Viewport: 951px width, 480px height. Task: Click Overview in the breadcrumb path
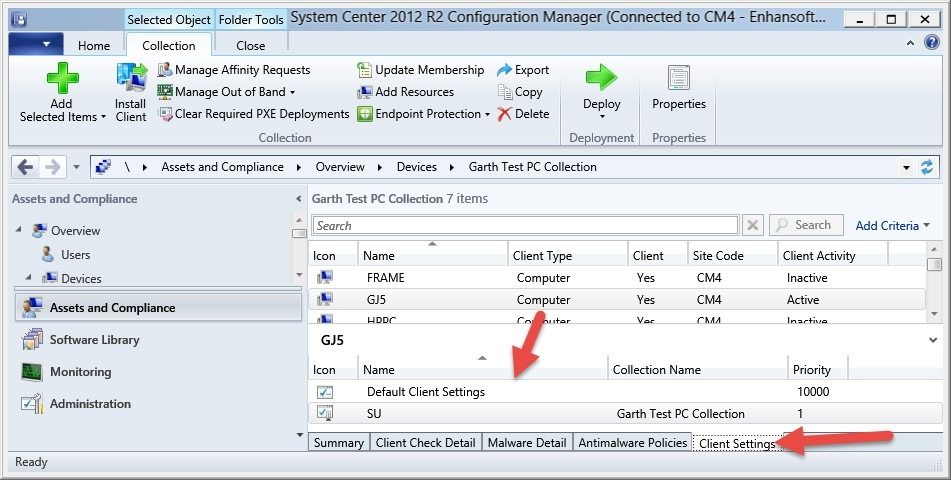coord(340,167)
